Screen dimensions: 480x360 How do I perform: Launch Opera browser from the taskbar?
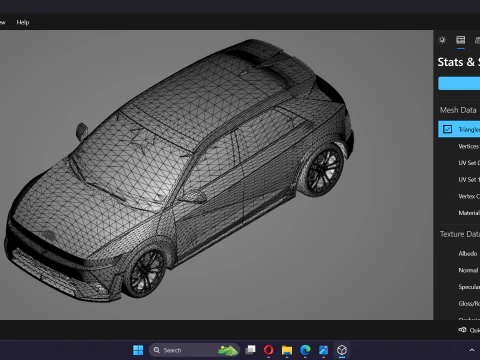(269, 350)
